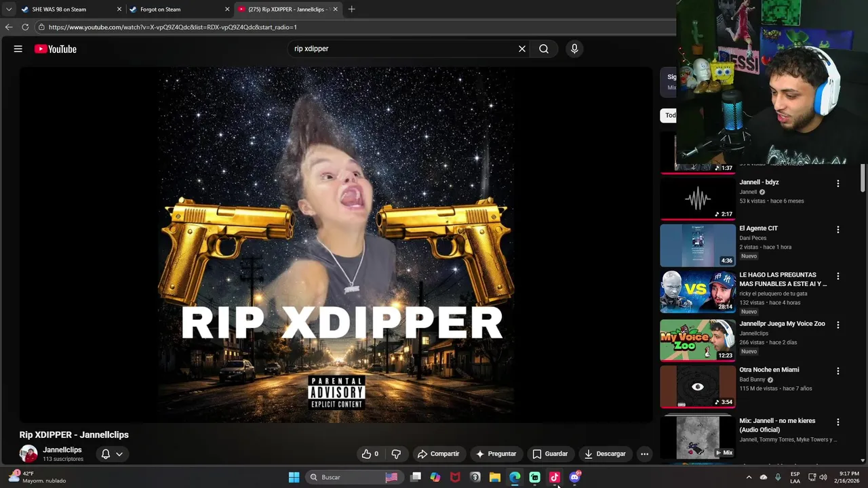The width and height of the screenshot is (868, 488).
Task: Expand the browser tab search dropdown
Action: (9, 9)
